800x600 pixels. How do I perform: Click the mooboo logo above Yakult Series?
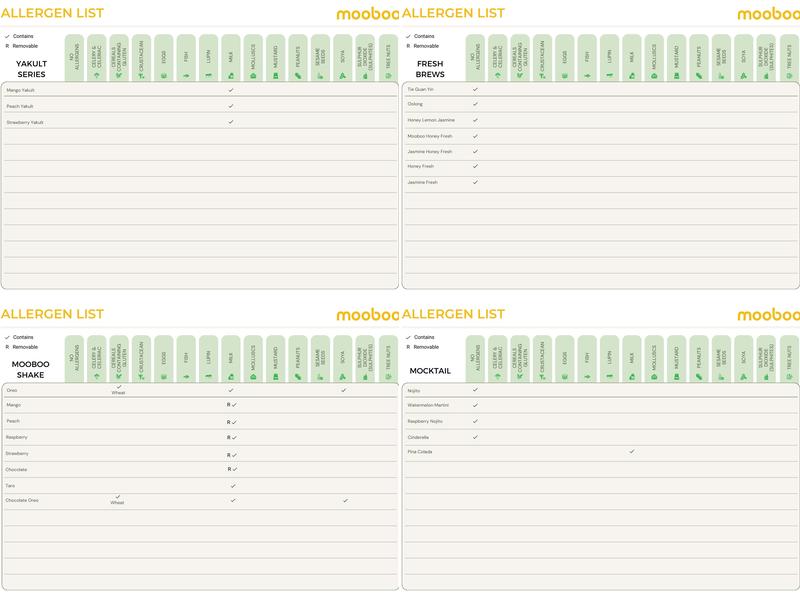coord(367,13)
